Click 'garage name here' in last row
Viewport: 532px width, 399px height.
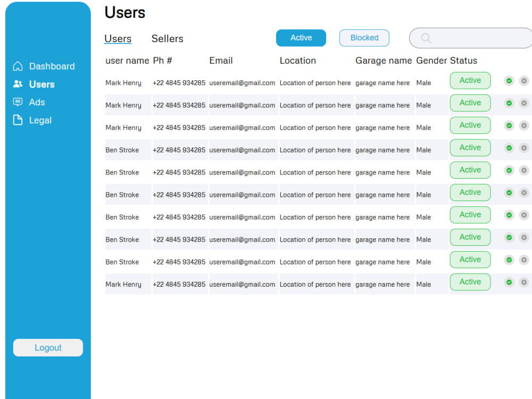pyautogui.click(x=383, y=284)
